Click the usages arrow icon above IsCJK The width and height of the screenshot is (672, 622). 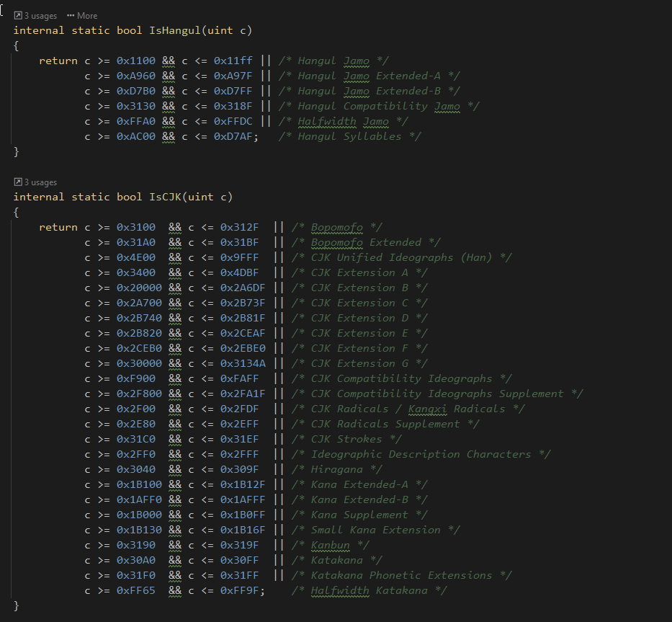(18, 182)
